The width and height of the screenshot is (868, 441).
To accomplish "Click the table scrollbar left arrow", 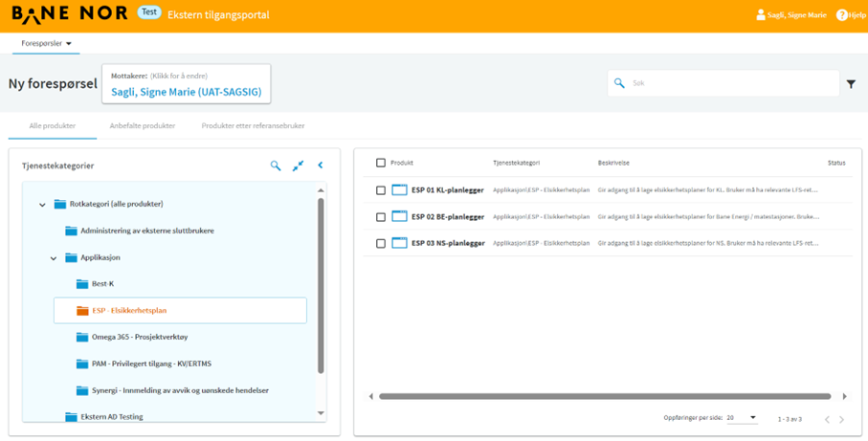I will [370, 396].
